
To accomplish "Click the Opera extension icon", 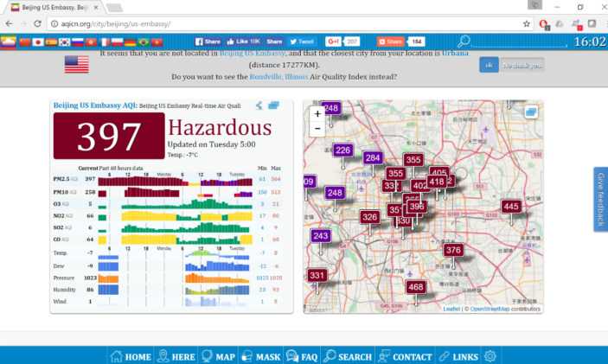I will pos(544,24).
